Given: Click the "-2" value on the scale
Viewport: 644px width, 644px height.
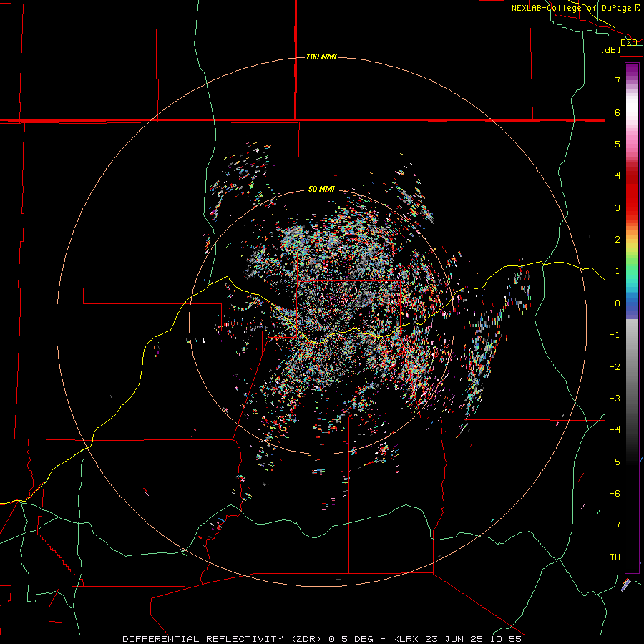Looking at the screenshot, I should pyautogui.click(x=615, y=367).
